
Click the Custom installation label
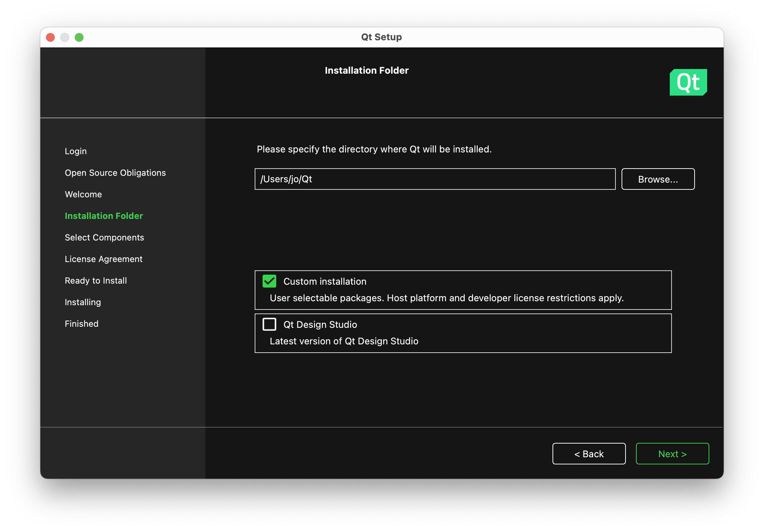(x=325, y=281)
